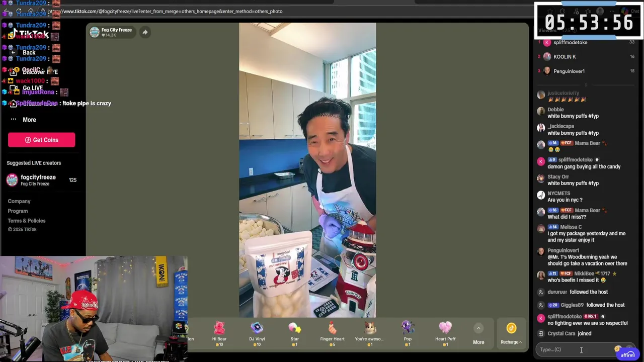Click duruuur followed the host message
The width and height of the screenshot is (644, 362).
(x=578, y=292)
